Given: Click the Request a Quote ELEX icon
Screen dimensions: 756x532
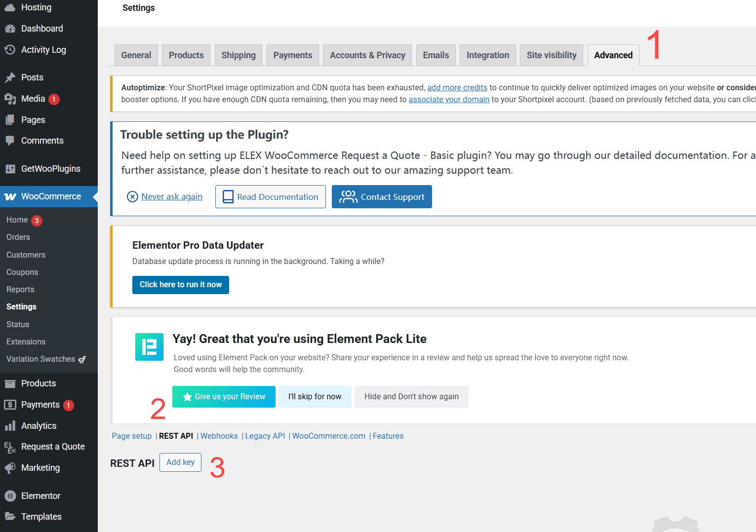Looking at the screenshot, I should pos(10,447).
